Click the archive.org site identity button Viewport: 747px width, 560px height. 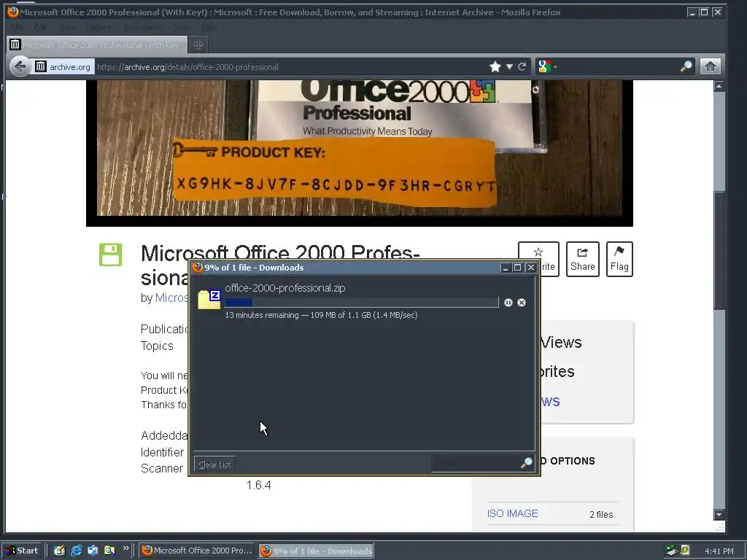[63, 66]
